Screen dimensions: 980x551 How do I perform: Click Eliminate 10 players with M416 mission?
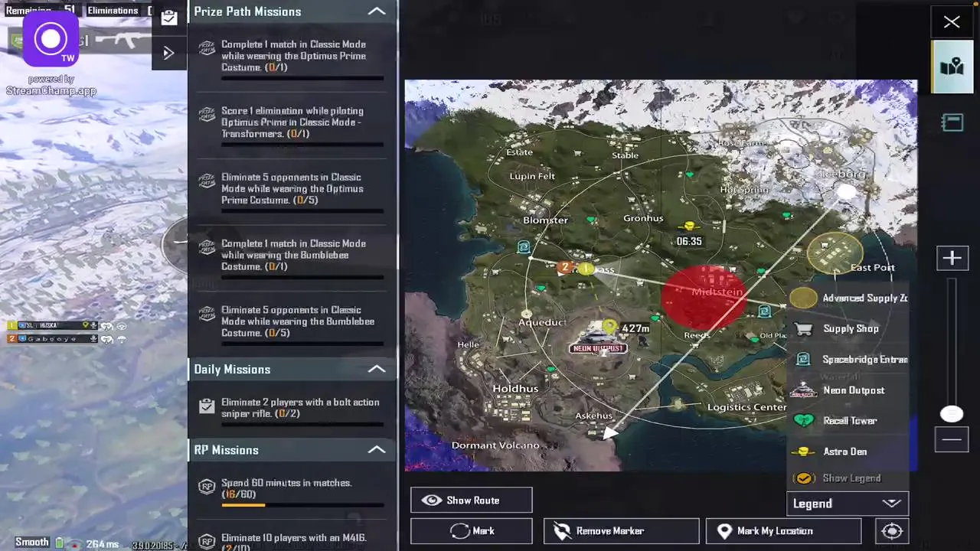(x=292, y=540)
